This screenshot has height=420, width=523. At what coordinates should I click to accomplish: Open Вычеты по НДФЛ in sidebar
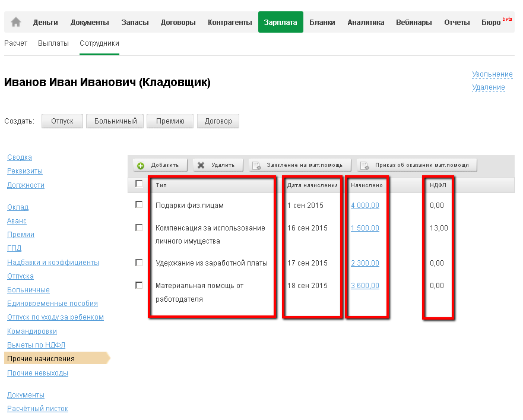coord(36,345)
